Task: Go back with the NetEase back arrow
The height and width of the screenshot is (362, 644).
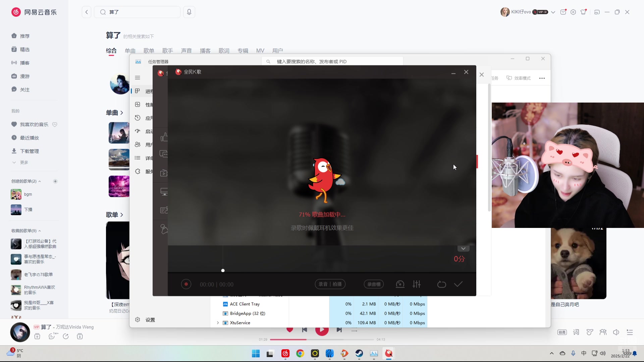Action: 87,12
